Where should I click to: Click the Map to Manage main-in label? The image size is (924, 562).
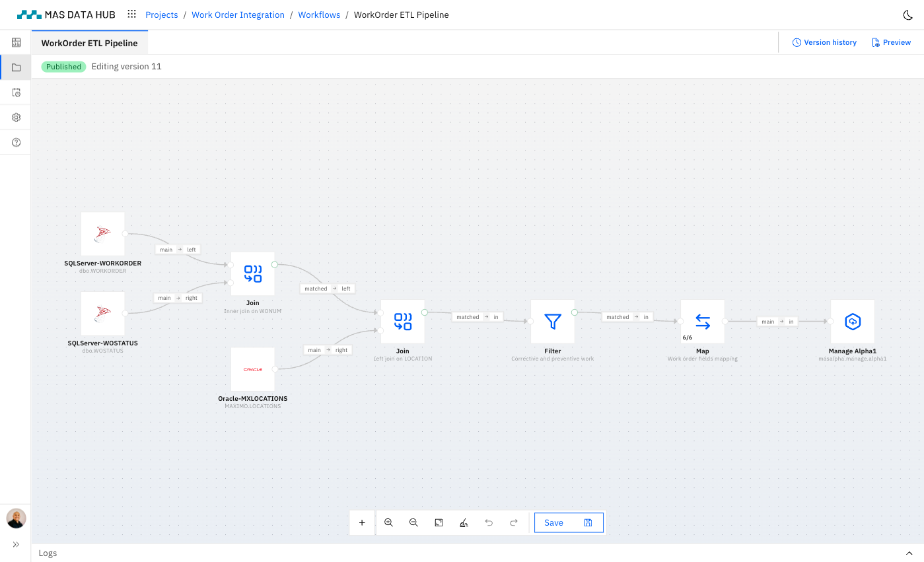tap(777, 322)
